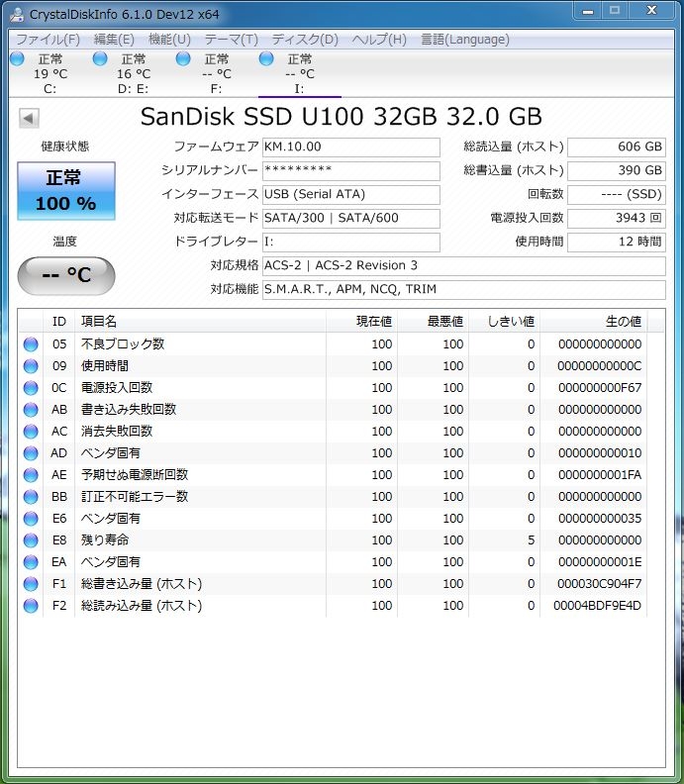Click the しきい値 column header
This screenshot has width=684, height=784.
[x=505, y=321]
